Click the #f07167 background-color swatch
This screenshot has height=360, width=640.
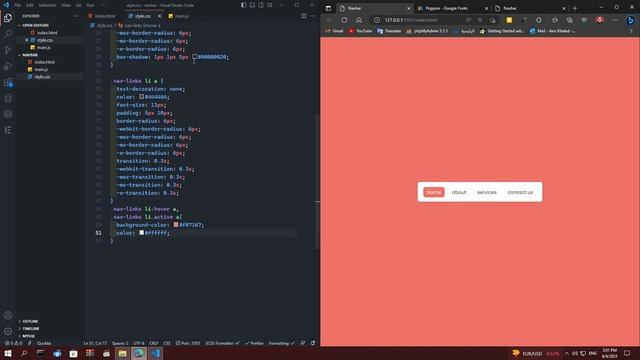click(x=176, y=224)
